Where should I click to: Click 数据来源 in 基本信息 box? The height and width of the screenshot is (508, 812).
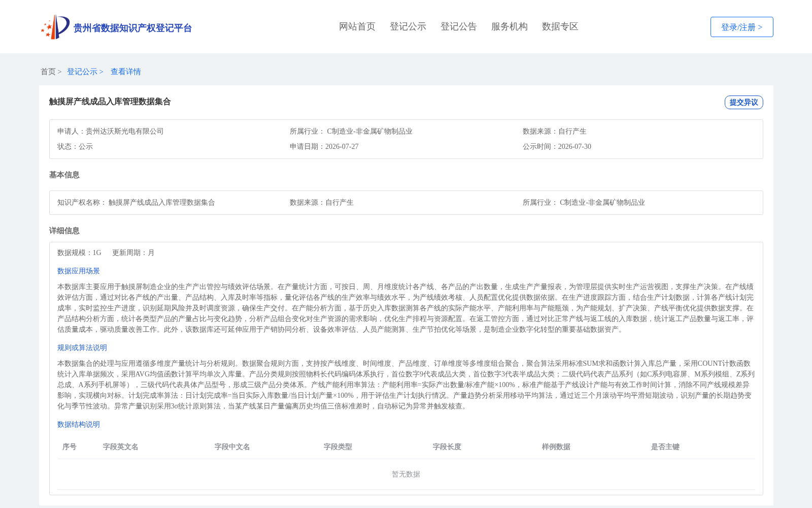(322, 202)
